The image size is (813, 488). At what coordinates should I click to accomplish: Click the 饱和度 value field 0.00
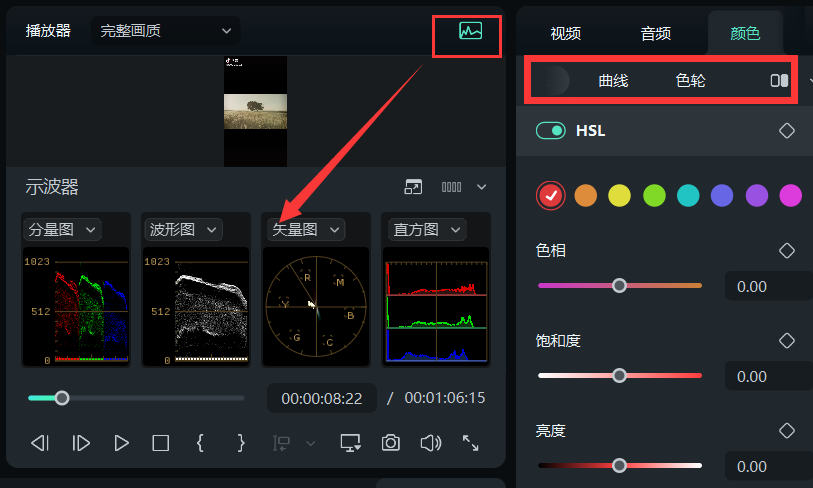(x=768, y=377)
